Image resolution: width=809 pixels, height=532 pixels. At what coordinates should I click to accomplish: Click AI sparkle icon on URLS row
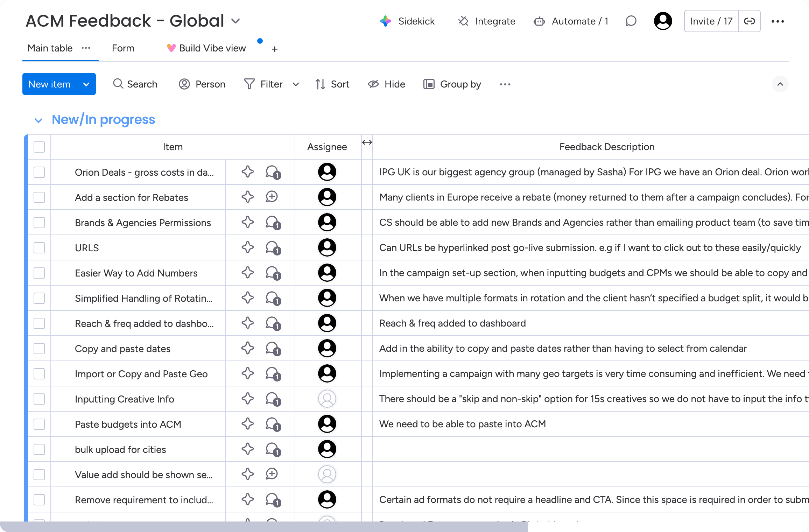click(x=248, y=247)
